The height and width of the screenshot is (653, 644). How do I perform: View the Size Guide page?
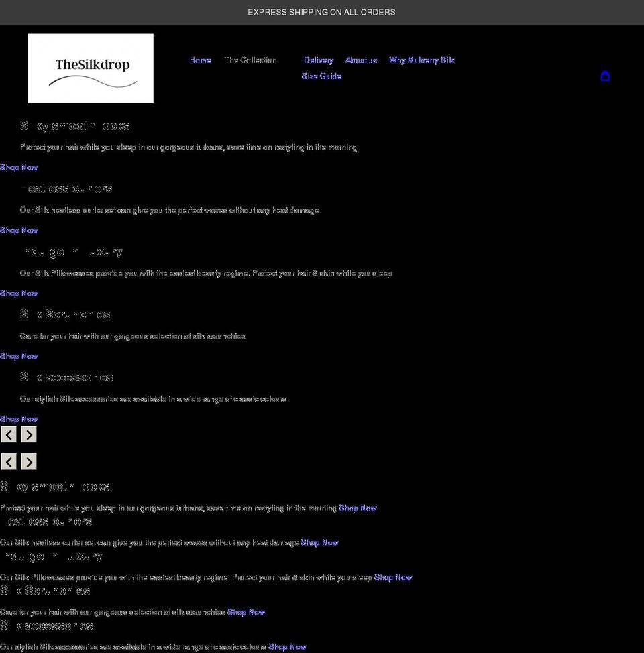click(x=321, y=76)
